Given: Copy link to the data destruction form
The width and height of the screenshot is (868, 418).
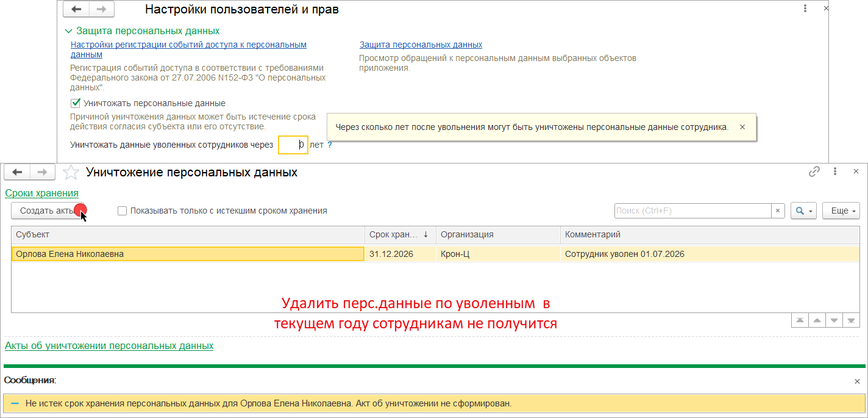Looking at the screenshot, I should tap(814, 172).
